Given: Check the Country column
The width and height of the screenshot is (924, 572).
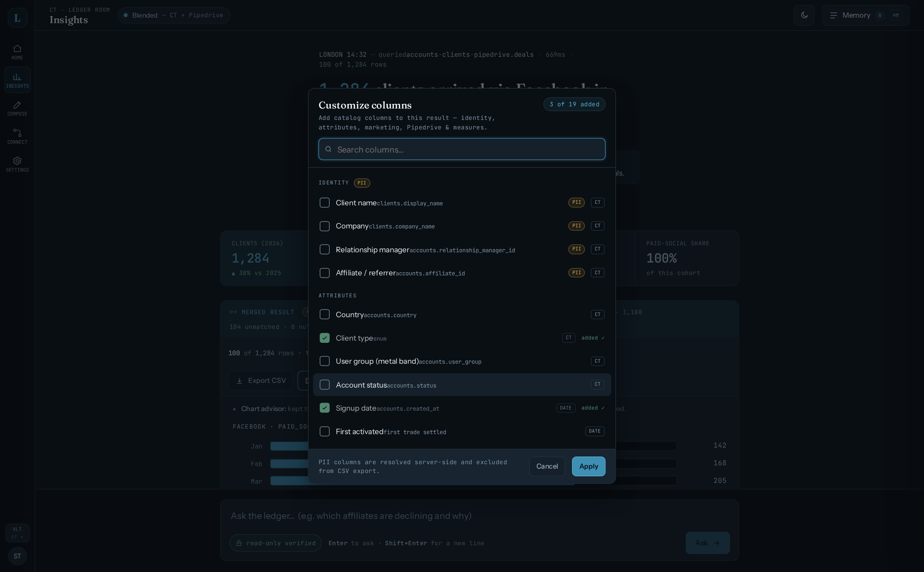Looking at the screenshot, I should pos(324,315).
